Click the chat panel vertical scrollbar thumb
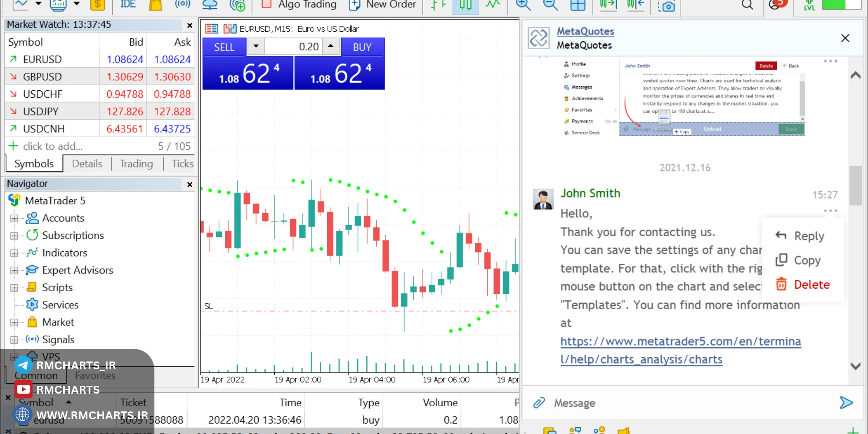The image size is (868, 434). [855, 185]
